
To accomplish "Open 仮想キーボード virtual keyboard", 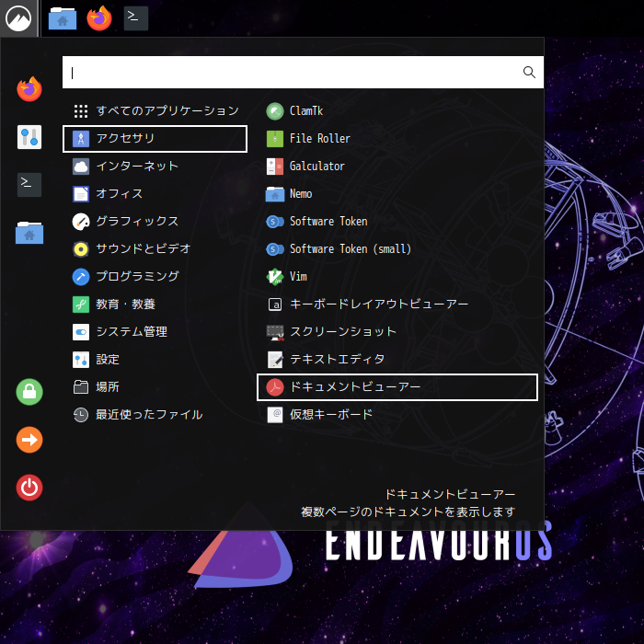I will coord(397,414).
